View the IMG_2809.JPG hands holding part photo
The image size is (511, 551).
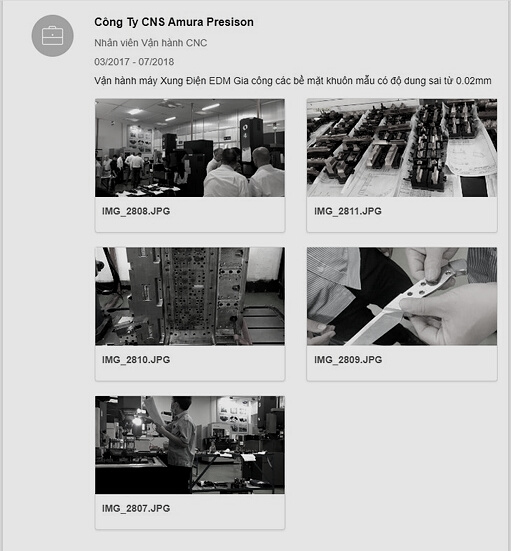(402, 296)
